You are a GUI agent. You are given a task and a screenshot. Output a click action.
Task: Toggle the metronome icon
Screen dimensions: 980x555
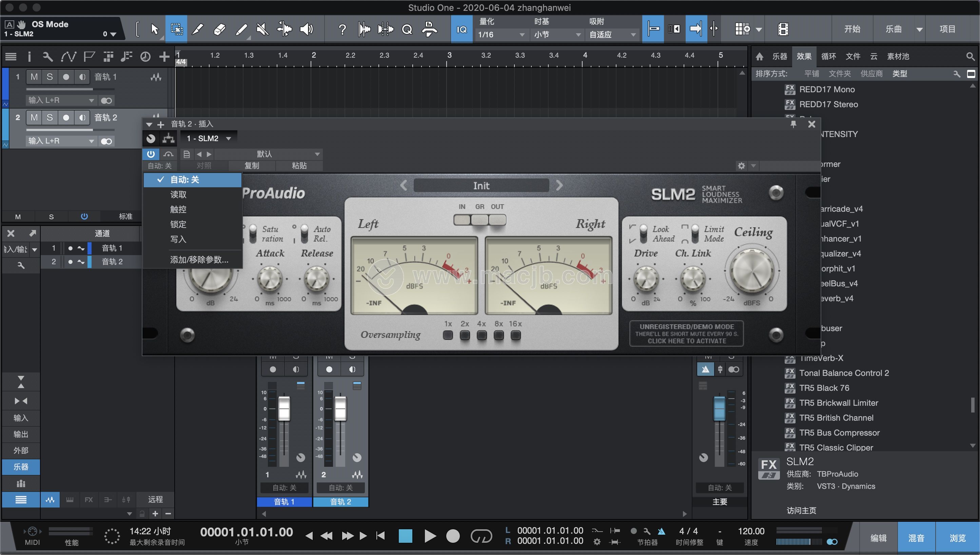pos(662,531)
